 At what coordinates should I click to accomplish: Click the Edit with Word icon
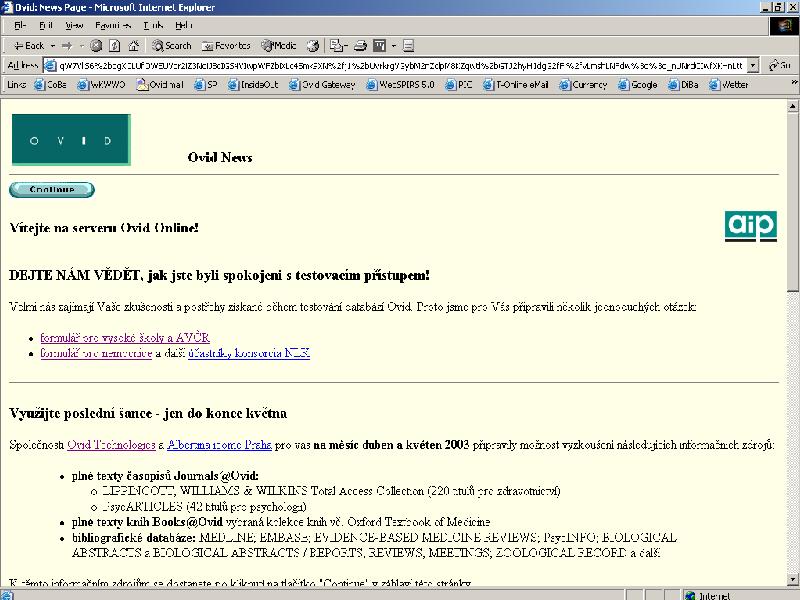point(380,46)
